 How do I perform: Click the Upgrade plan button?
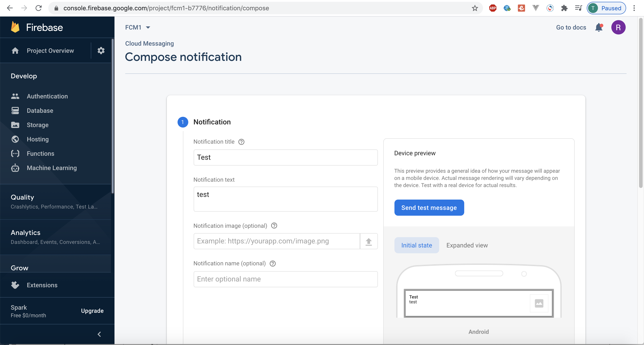pyautogui.click(x=92, y=311)
